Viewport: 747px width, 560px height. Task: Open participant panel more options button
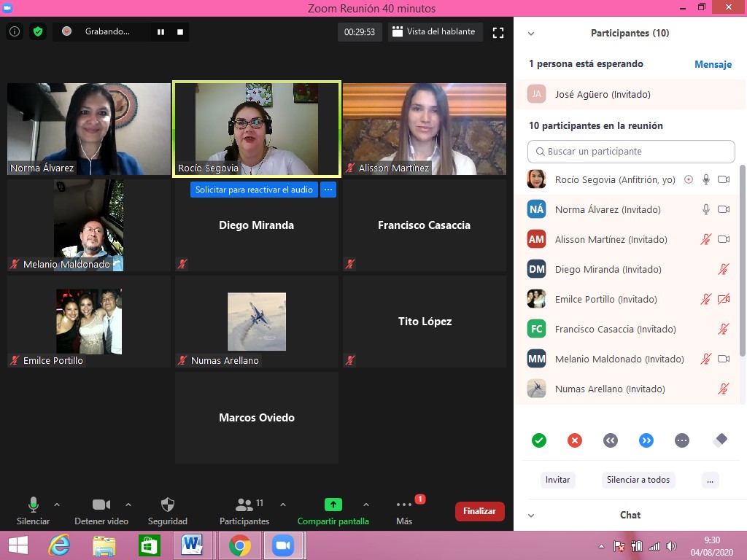[x=710, y=480]
